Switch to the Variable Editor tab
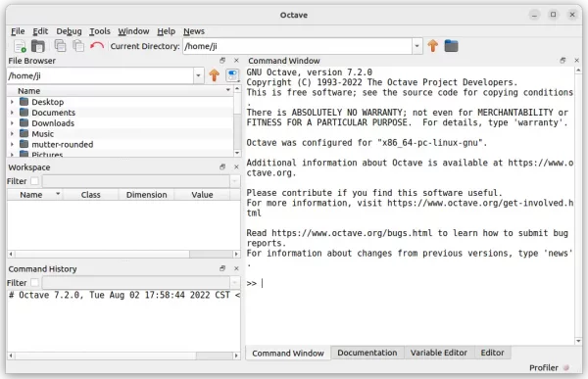588x379 pixels. [439, 353]
